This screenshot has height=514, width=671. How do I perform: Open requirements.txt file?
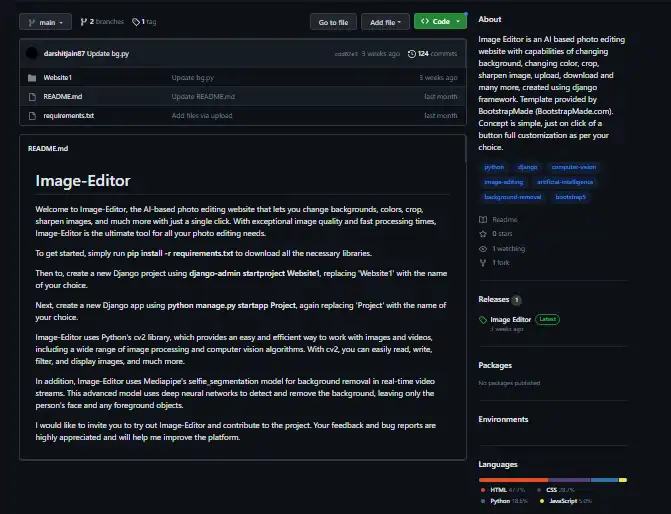point(68,116)
